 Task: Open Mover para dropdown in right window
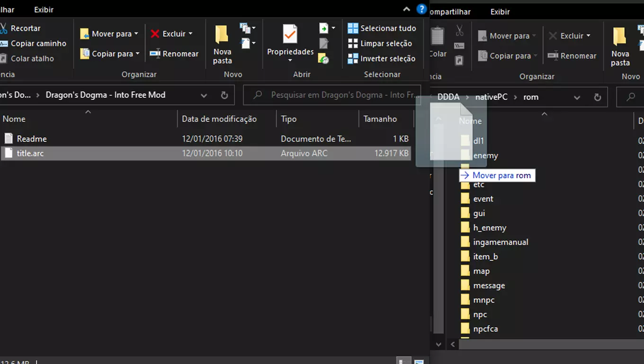point(507,36)
